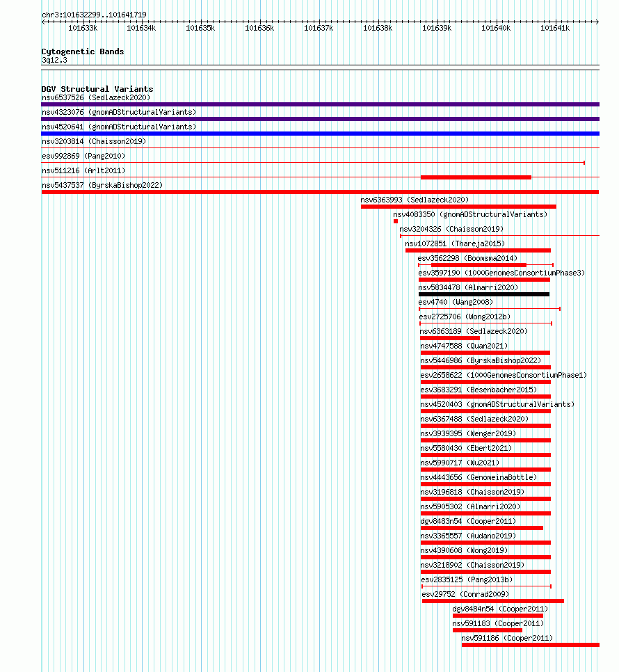This screenshot has height=672, width=619.
Task: Select esv2658622 (1000GenomesConsortiumPhase1) label
Action: coord(504,374)
